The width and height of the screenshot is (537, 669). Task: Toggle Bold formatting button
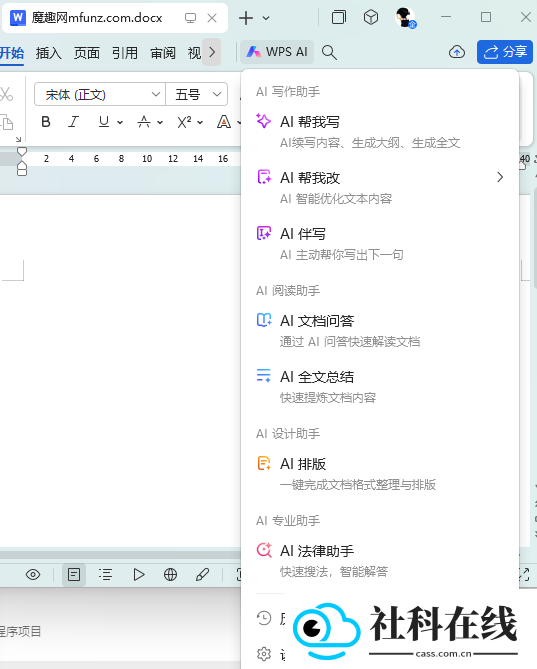click(x=46, y=122)
